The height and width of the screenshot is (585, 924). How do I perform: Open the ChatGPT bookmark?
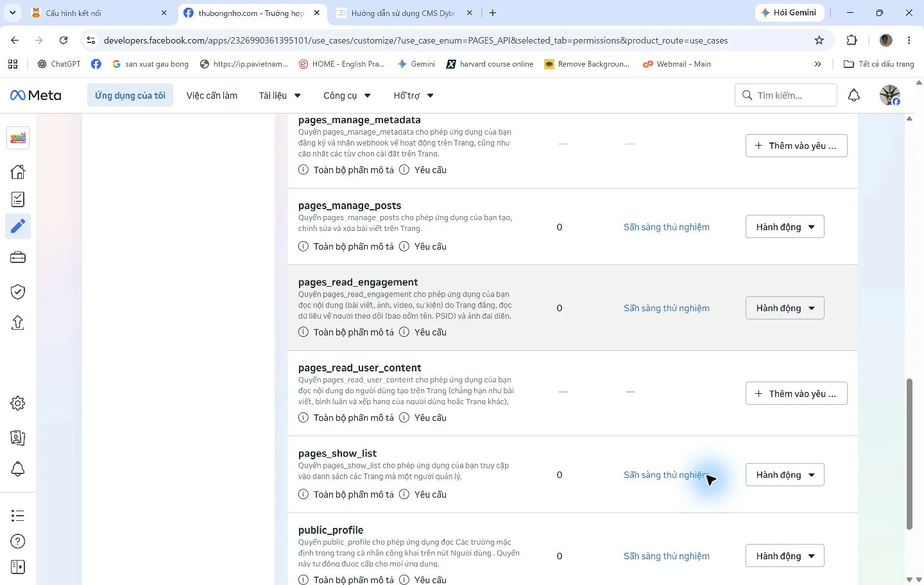click(x=59, y=64)
